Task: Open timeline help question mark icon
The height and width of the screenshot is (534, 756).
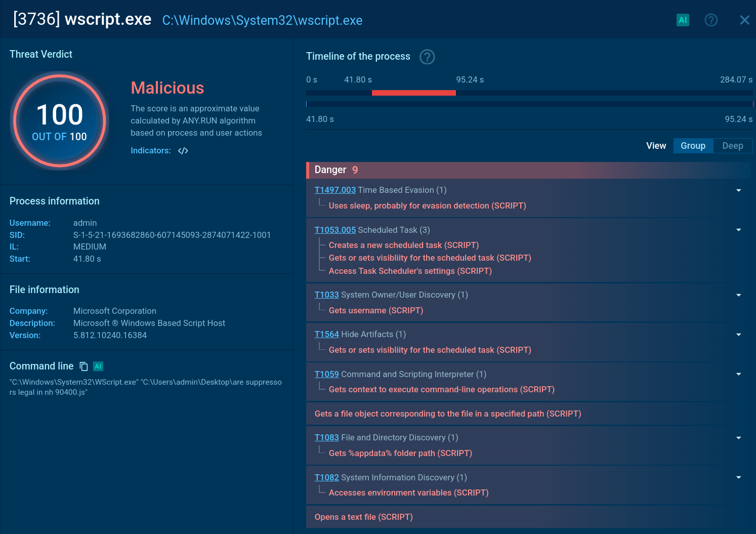Action: coord(427,57)
